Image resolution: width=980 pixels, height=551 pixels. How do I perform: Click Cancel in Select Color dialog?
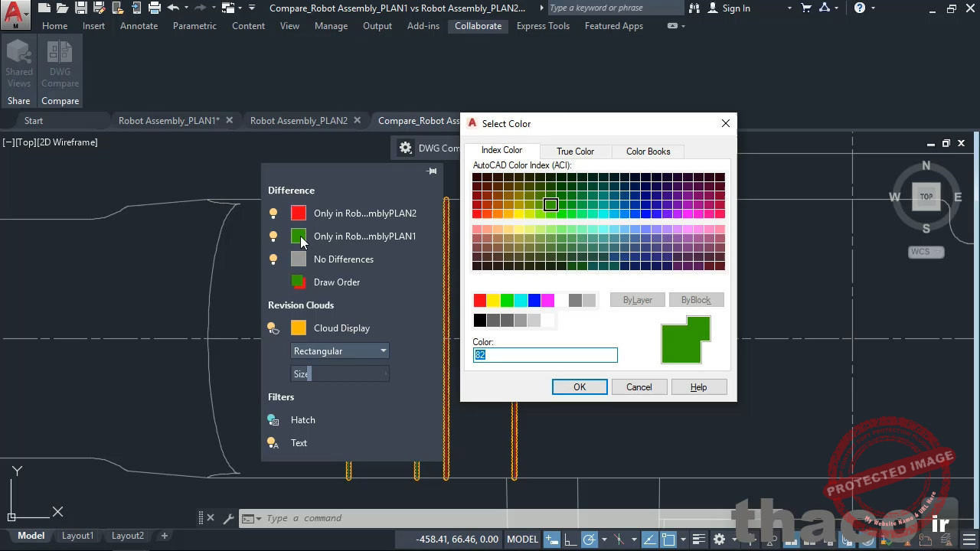point(639,387)
